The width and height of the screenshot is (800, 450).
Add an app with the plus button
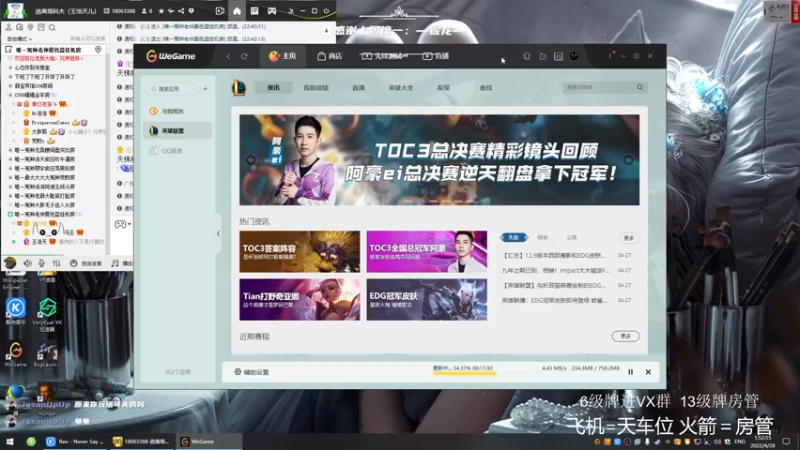pyautogui.click(x=205, y=89)
